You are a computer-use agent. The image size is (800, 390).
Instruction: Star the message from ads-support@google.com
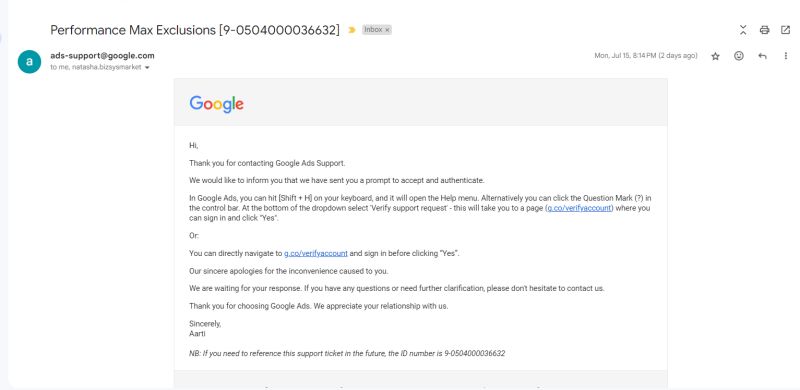(x=715, y=56)
